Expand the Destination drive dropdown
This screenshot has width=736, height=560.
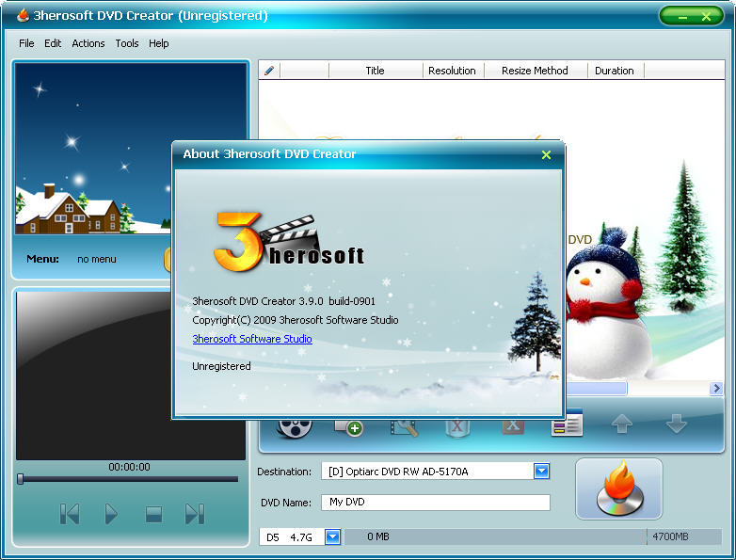[542, 471]
